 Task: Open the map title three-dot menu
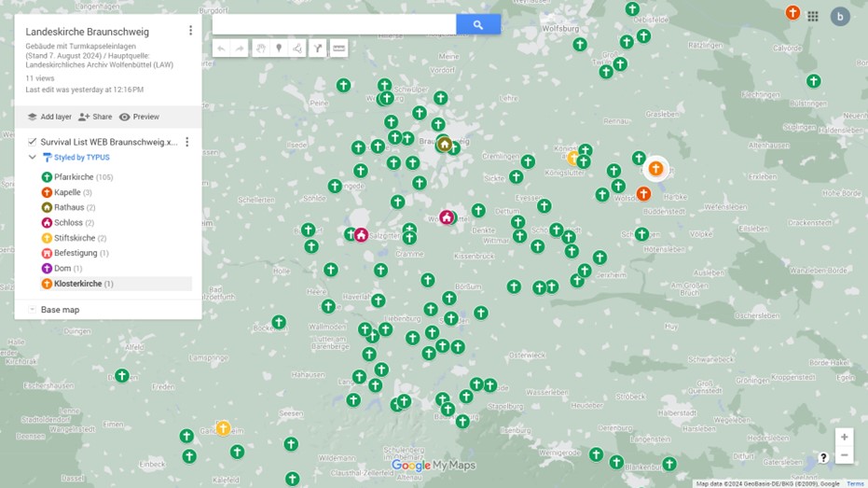point(190,31)
